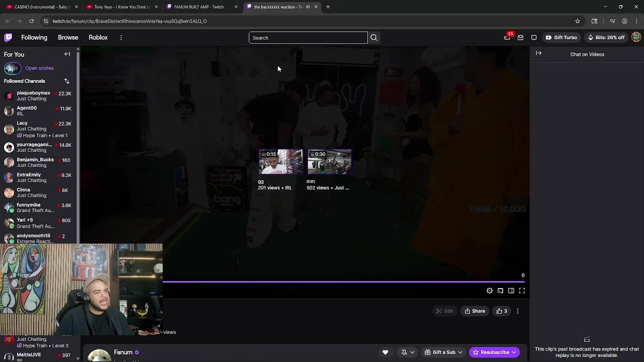This screenshot has width=644, height=362.
Task: Collapse the For You sidebar
Action: pos(67,54)
